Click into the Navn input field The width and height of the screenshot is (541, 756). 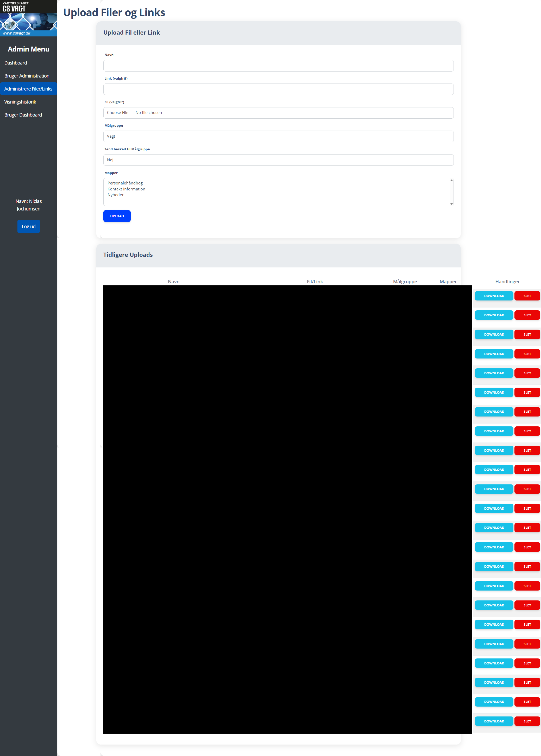278,66
